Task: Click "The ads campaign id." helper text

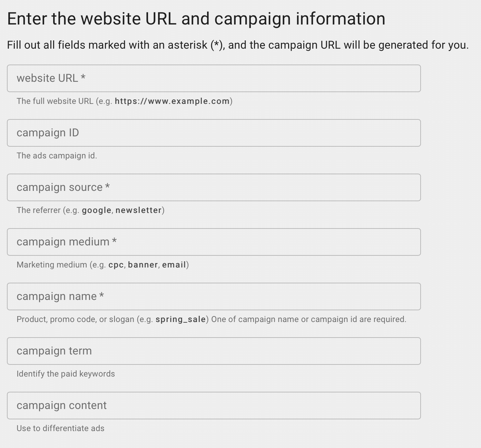Action: coord(57,156)
